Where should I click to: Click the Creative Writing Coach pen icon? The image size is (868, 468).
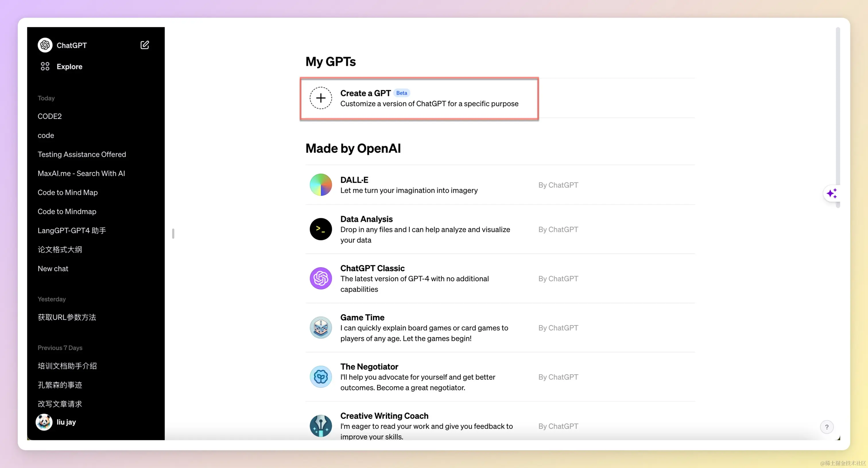[x=320, y=426]
